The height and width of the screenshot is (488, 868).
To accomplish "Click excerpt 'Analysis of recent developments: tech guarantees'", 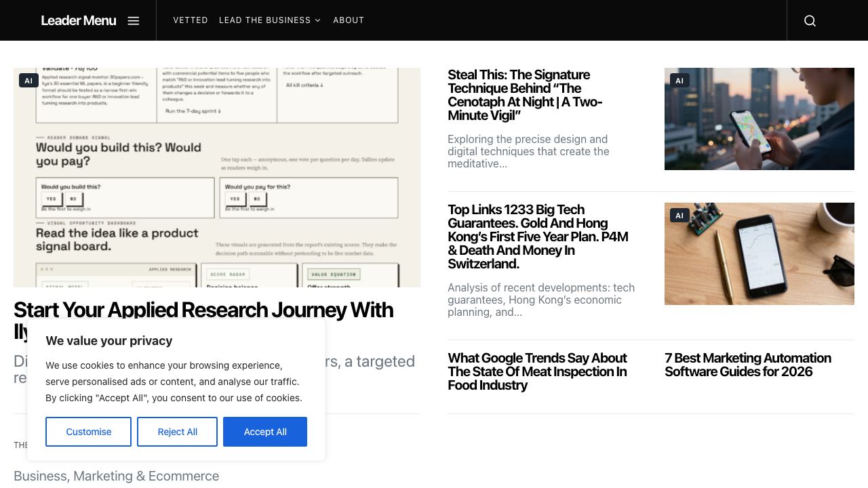I will pyautogui.click(x=541, y=300).
